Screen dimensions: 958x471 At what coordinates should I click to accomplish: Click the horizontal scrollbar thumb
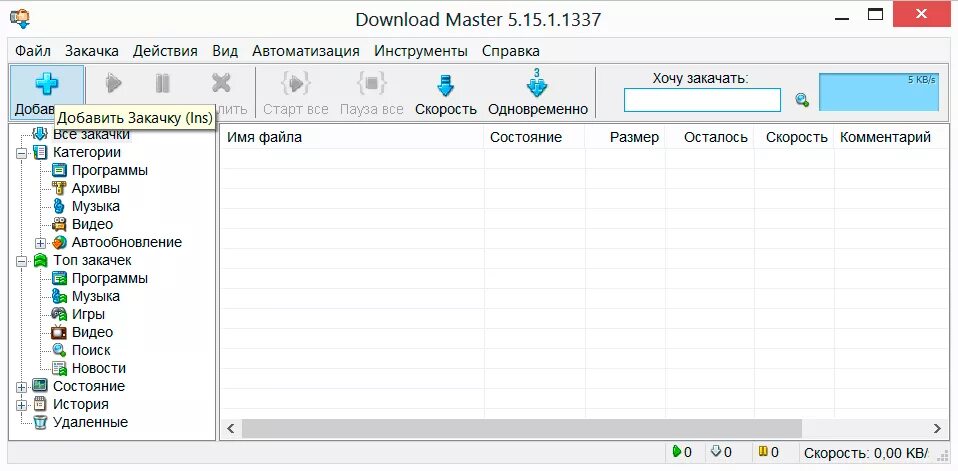[x=522, y=429]
